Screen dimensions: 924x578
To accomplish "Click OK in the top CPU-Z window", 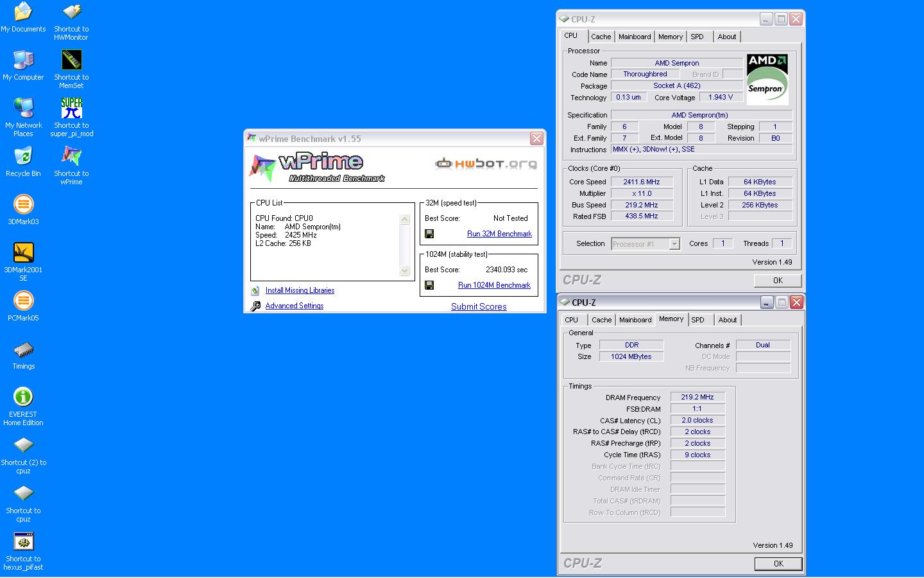I will [778, 281].
